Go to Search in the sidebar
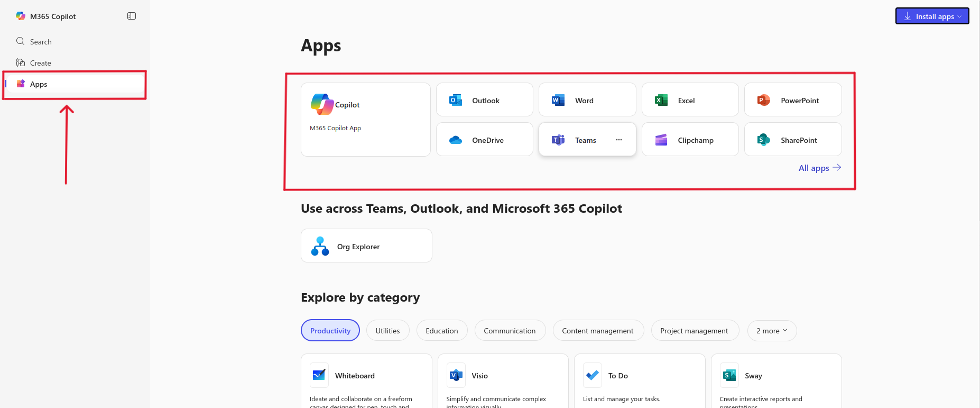 tap(41, 42)
